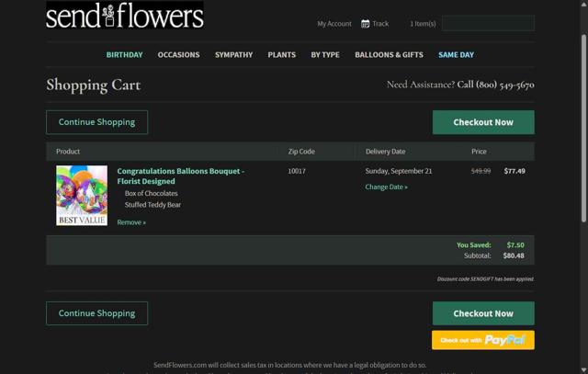Click the Product column header
This screenshot has width=588, height=374.
tap(68, 152)
